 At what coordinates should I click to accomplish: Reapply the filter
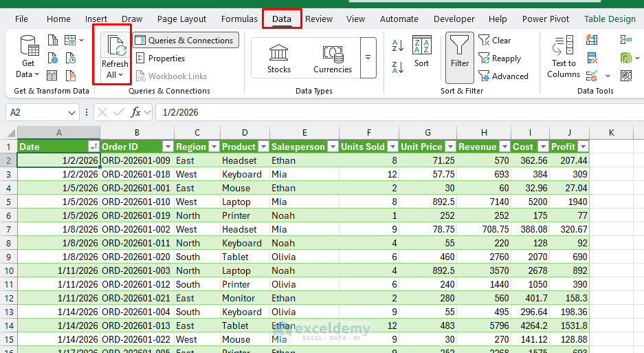pos(500,58)
